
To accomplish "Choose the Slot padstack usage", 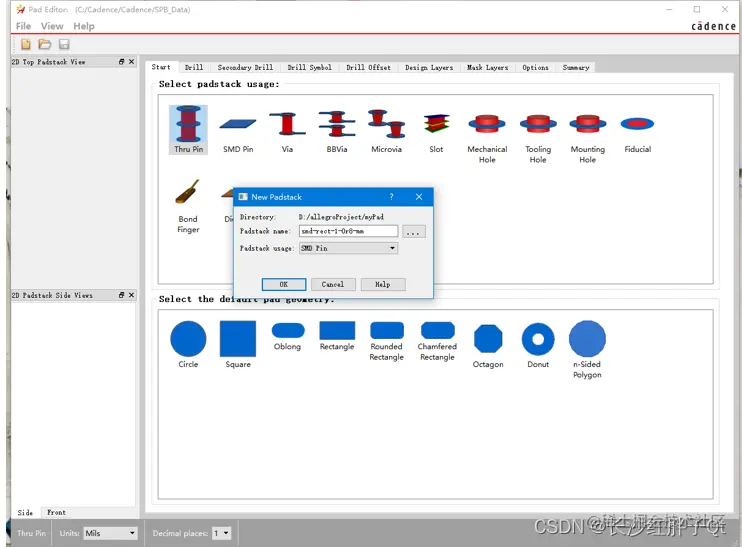I will click(x=436, y=133).
